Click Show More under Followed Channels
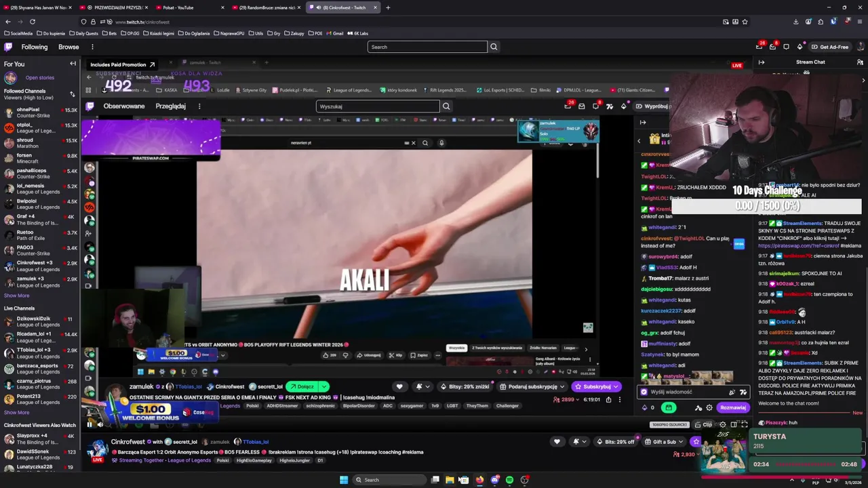Screen dimensions: 868x488 [x=16, y=296]
